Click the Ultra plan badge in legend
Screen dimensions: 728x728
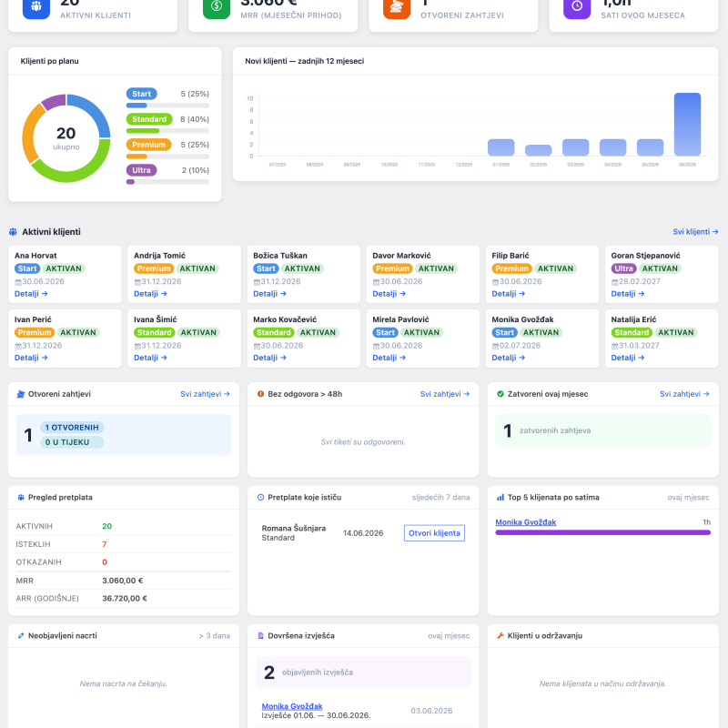coord(141,170)
